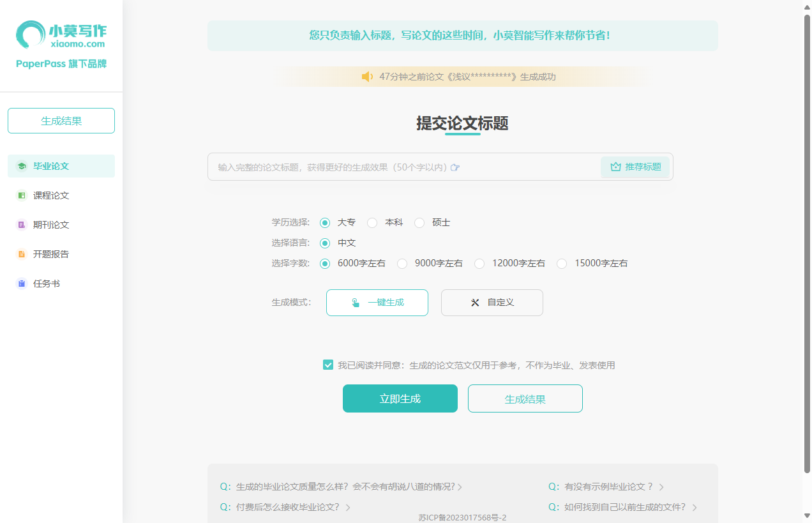Click the 课程论文 sidebar icon
This screenshot has height=523, width=812.
[22, 195]
